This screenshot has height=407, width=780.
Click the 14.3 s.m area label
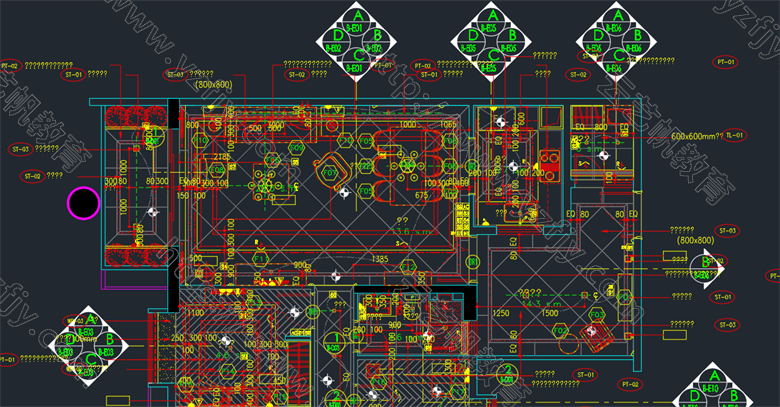[x=542, y=303]
